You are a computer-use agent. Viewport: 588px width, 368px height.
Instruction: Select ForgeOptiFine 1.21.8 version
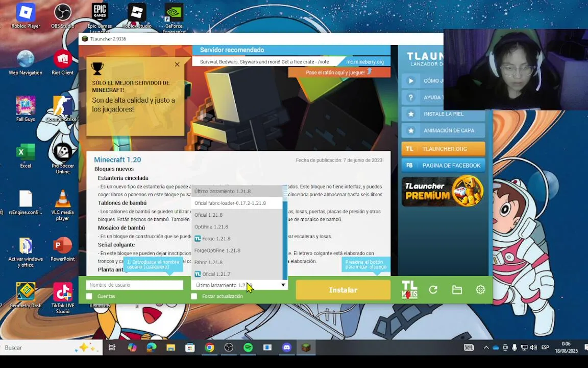click(x=237, y=250)
